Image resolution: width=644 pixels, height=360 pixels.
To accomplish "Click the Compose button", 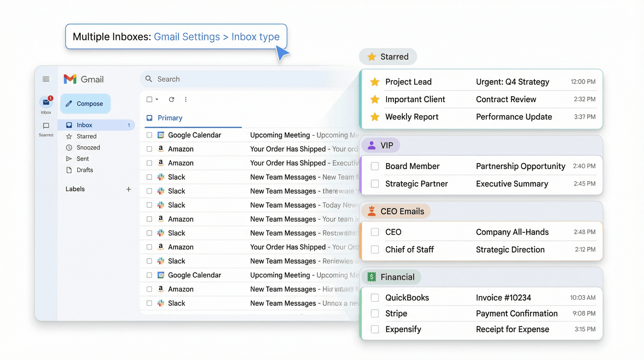I will pyautogui.click(x=85, y=103).
